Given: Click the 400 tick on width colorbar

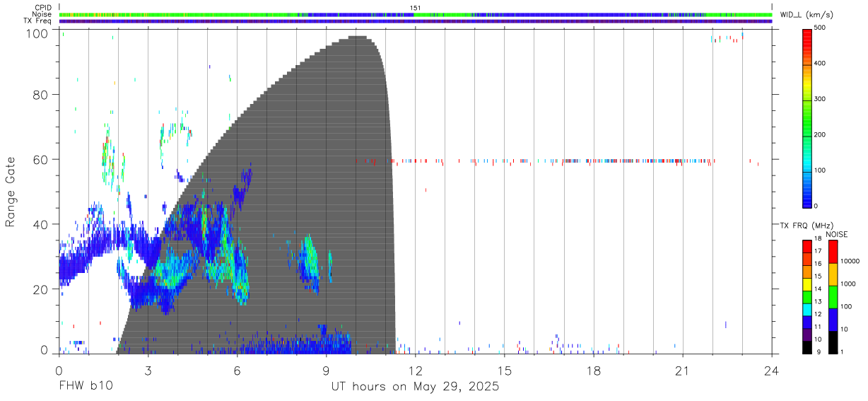Looking at the screenshot, I should tap(820, 63).
